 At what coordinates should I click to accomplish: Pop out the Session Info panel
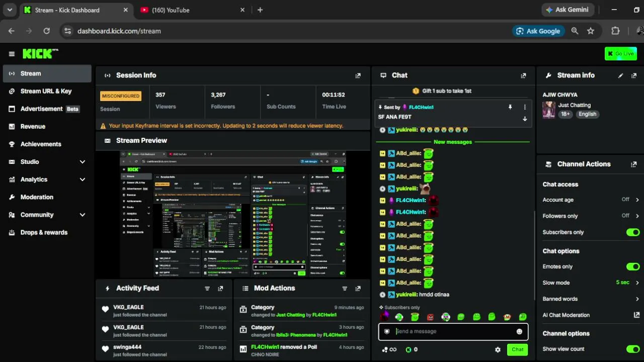[x=358, y=75]
